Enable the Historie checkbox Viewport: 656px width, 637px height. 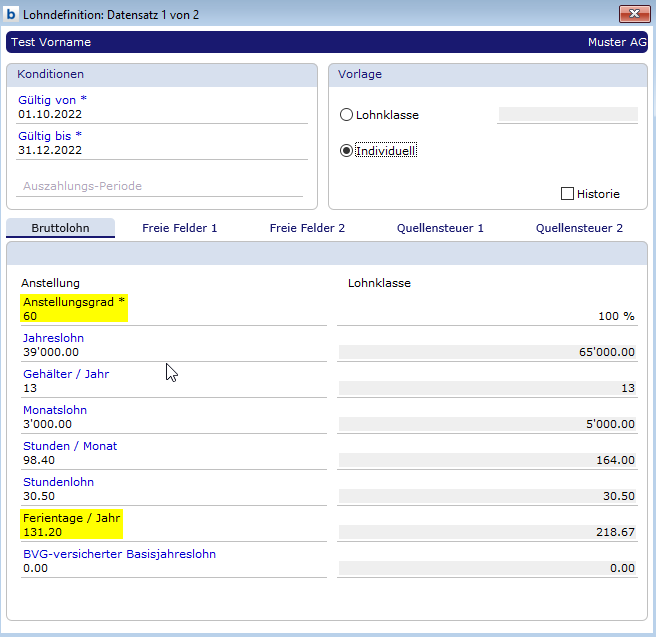(x=568, y=194)
